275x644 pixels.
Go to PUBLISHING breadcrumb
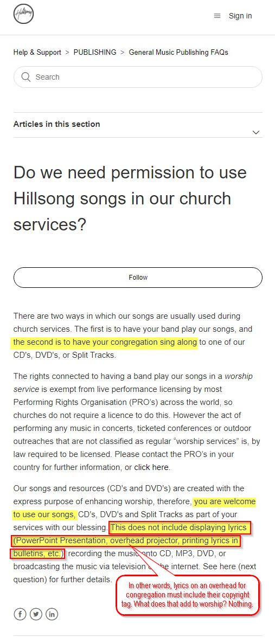click(x=95, y=52)
